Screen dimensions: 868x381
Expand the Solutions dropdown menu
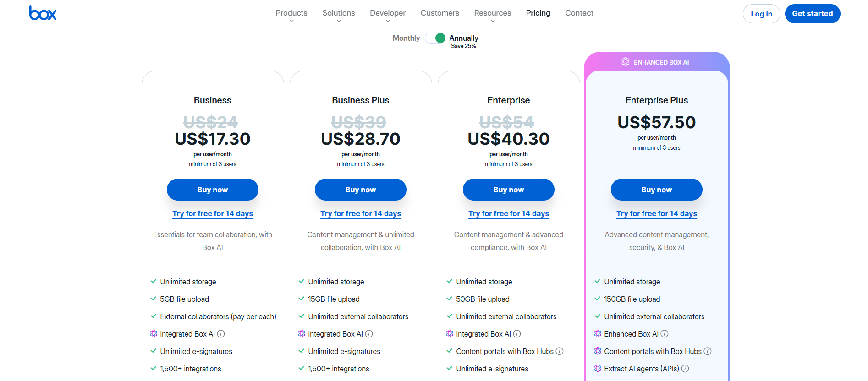338,13
